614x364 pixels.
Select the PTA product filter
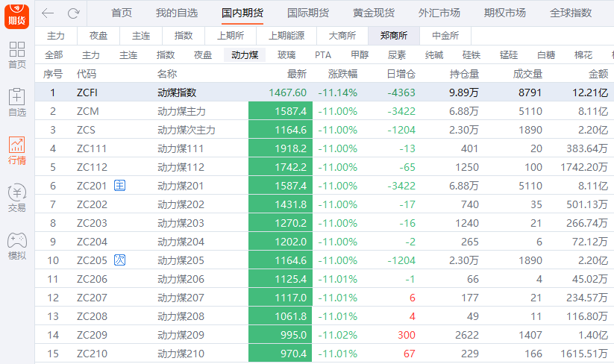[x=323, y=55]
